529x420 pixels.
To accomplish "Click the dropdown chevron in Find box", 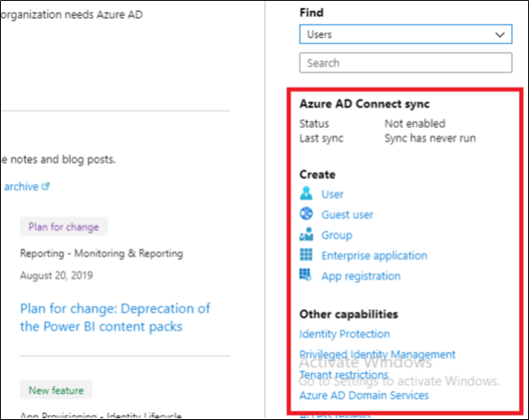I will click(x=500, y=35).
